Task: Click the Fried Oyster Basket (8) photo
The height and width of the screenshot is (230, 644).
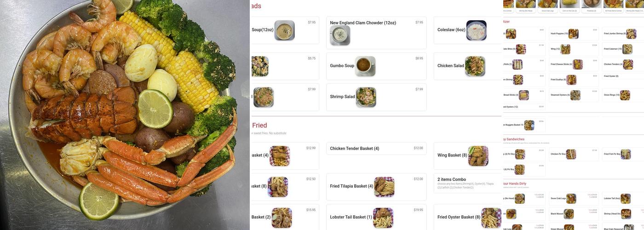Action: coord(492,218)
